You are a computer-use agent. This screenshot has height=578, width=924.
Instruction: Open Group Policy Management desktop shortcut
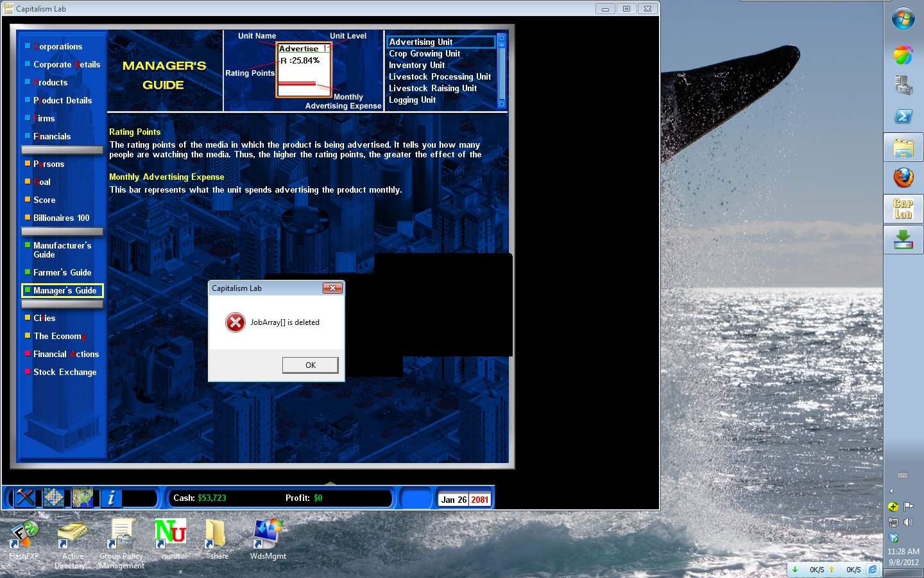coord(121,545)
